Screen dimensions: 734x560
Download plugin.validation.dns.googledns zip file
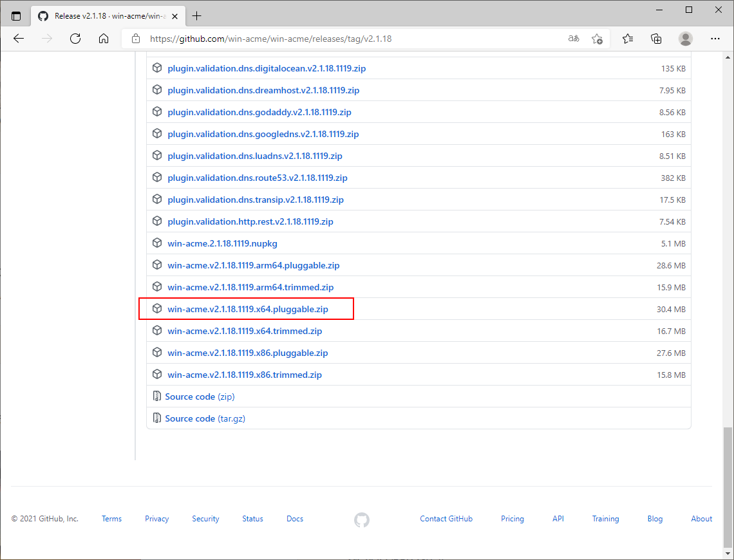coord(263,135)
